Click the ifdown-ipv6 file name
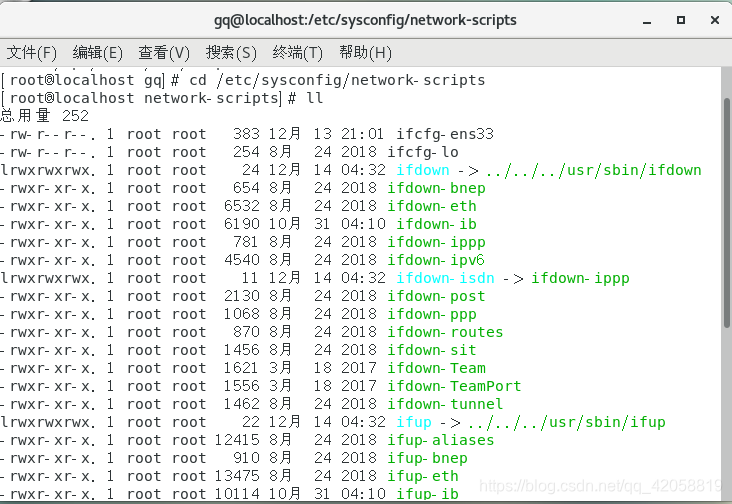Image resolution: width=732 pixels, height=504 pixels. [x=436, y=260]
